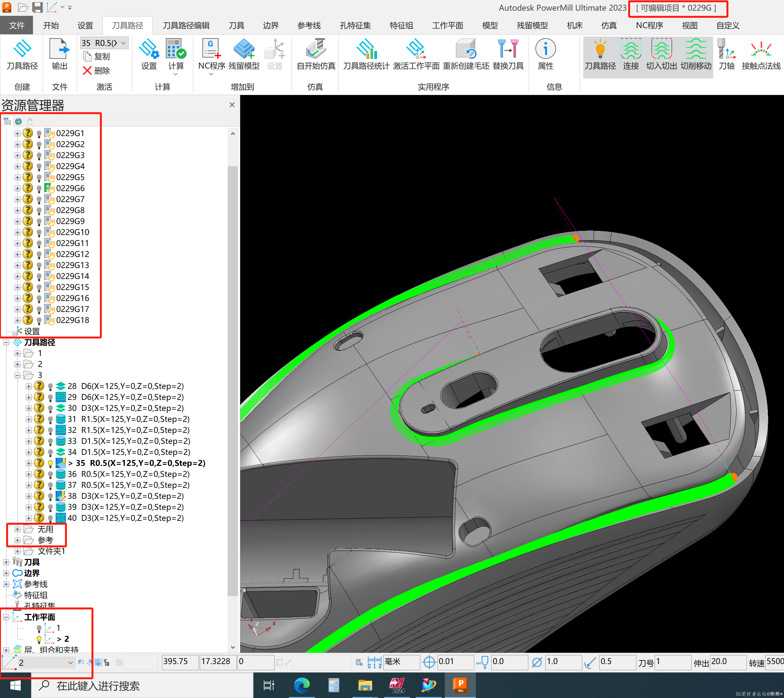Click the taskbar search box

[142, 686]
